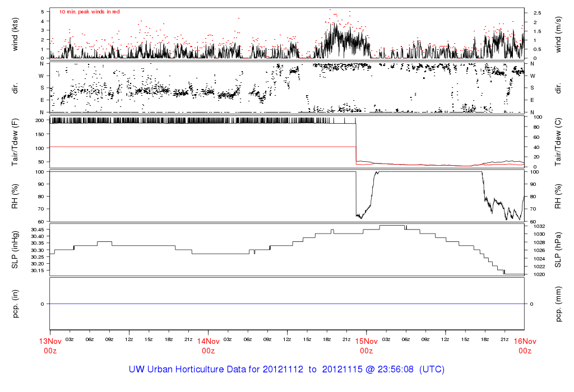Click the '30.15' SLP tick value
The height and width of the screenshot is (392, 574).
coord(38,270)
